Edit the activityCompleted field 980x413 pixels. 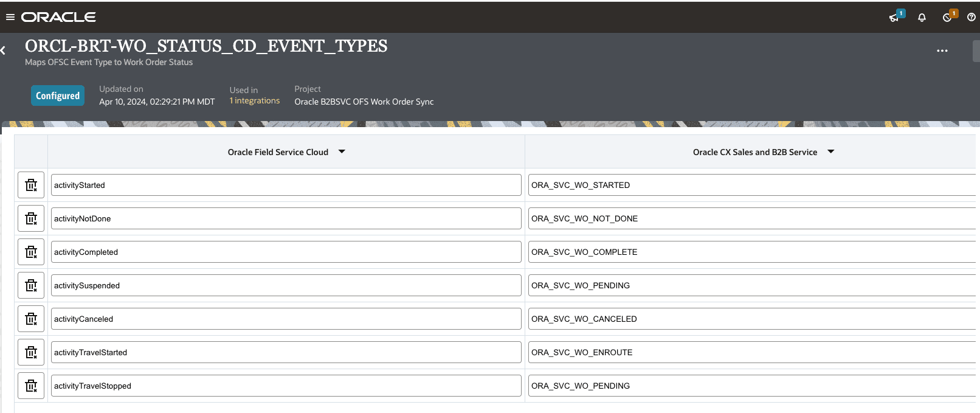tap(286, 252)
